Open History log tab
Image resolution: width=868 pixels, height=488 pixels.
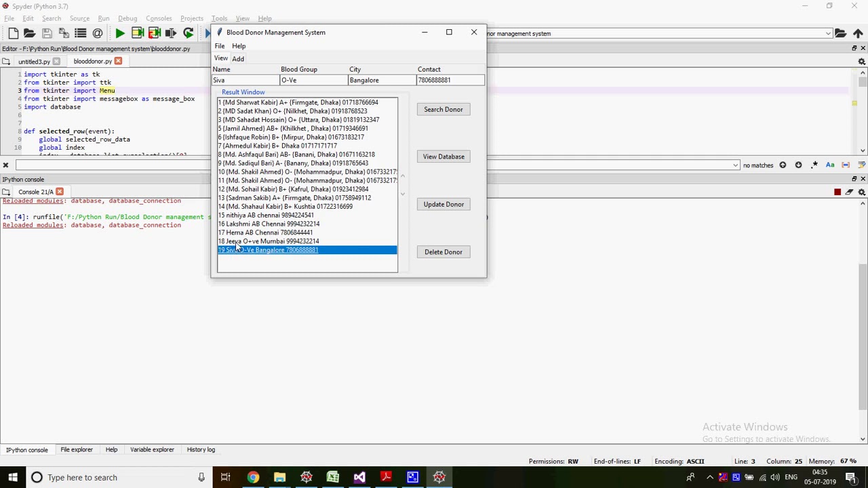click(201, 449)
